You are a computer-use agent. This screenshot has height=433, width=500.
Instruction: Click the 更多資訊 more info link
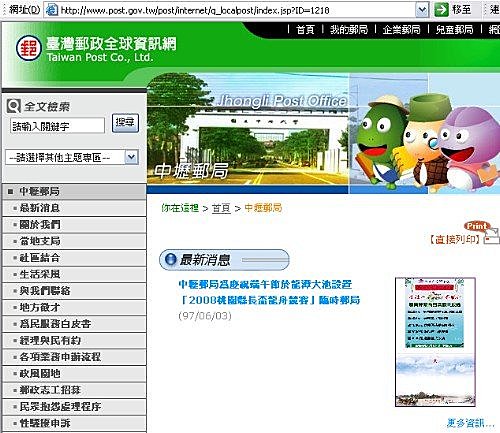pyautogui.click(x=470, y=423)
